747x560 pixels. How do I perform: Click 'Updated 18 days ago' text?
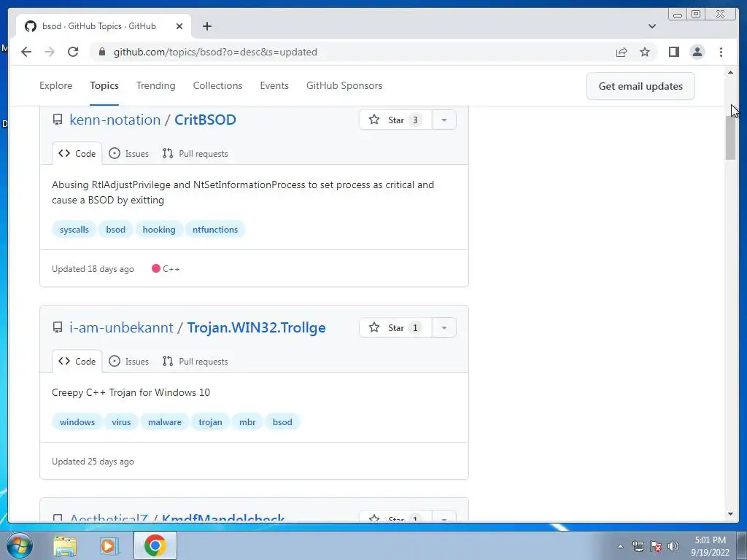coord(93,269)
